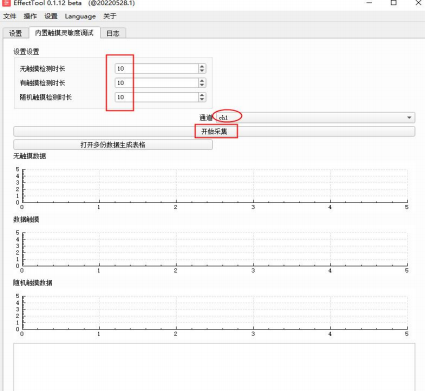
Task: Increase 随机触摸检测时长 with up arrow
Action: point(202,95)
